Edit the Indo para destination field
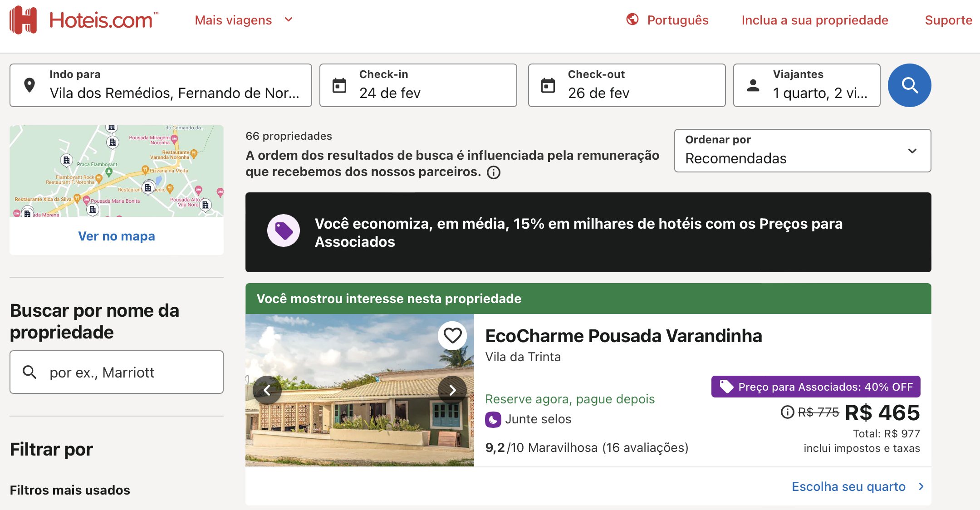980x510 pixels. pos(161,85)
